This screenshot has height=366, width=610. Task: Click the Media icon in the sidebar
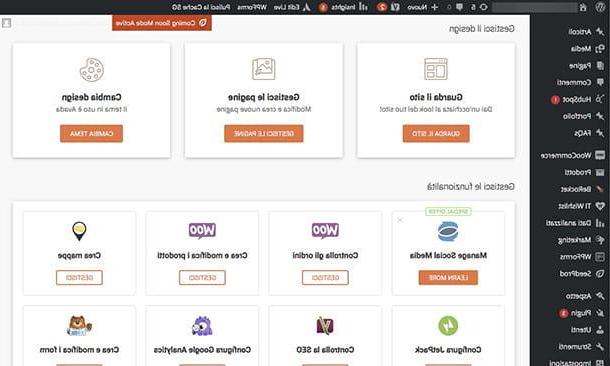point(600,49)
